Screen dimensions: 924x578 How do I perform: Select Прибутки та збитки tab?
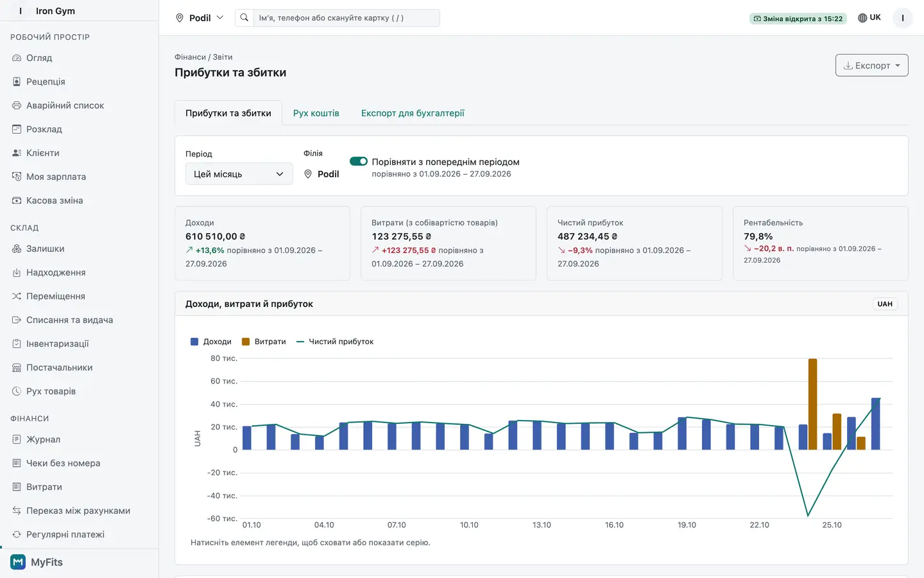click(228, 113)
